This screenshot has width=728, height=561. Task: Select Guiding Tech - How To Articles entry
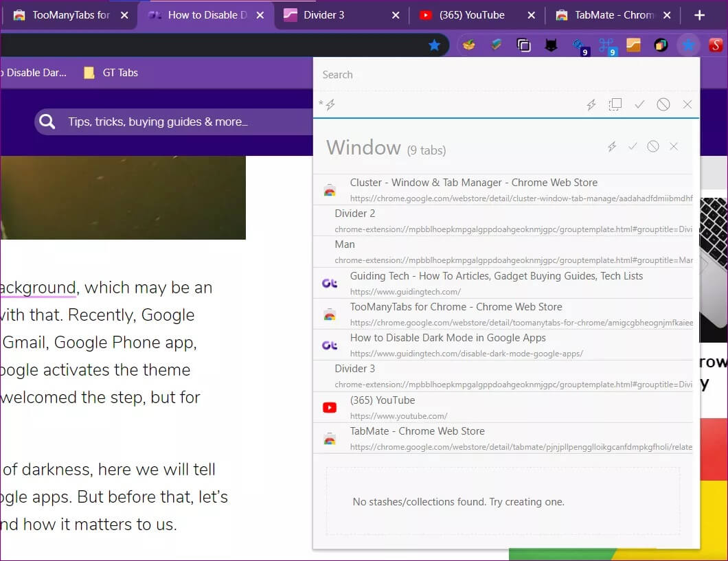(503, 283)
